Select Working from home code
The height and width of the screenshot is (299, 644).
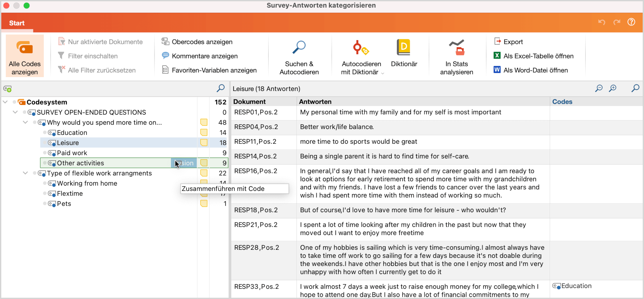(x=87, y=183)
